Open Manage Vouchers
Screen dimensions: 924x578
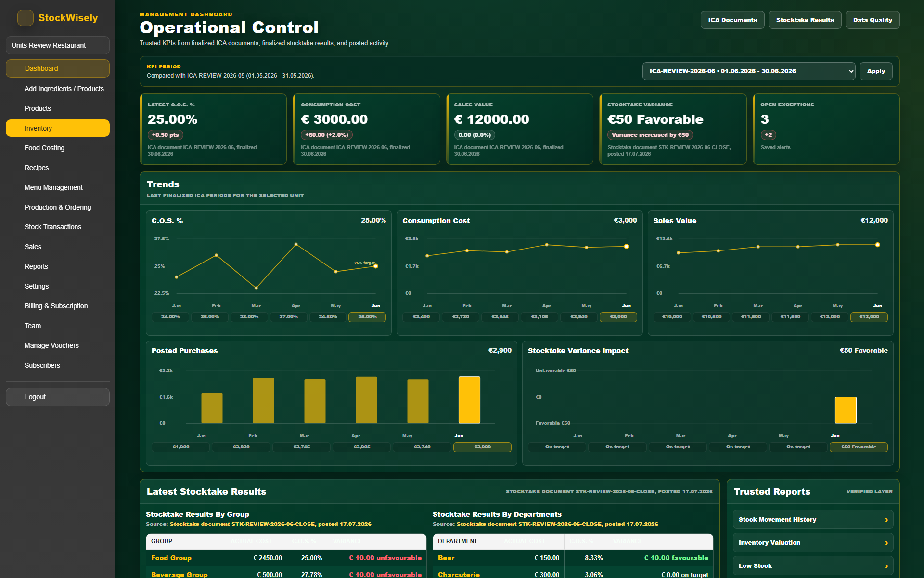point(58,345)
